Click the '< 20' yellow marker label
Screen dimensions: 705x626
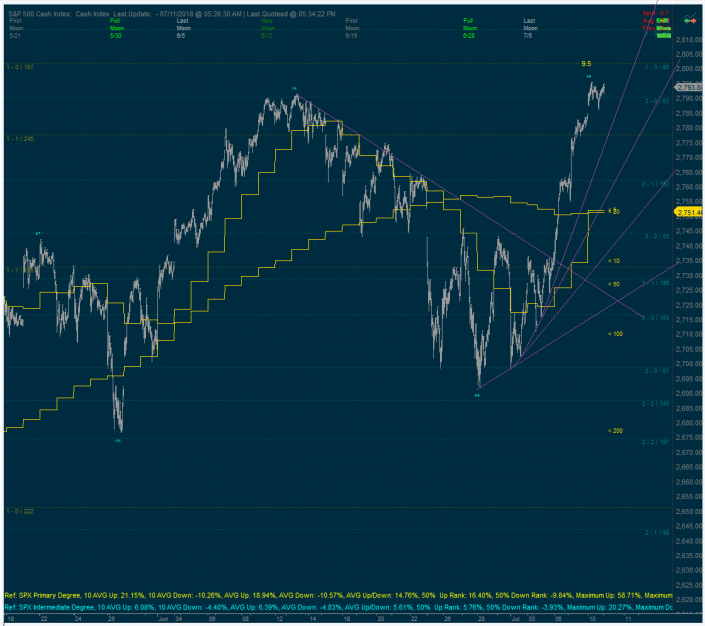(x=614, y=211)
